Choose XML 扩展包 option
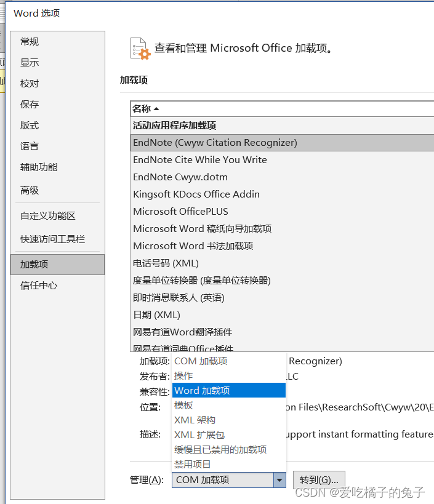Screen dimensions: 434x504 pos(229,435)
